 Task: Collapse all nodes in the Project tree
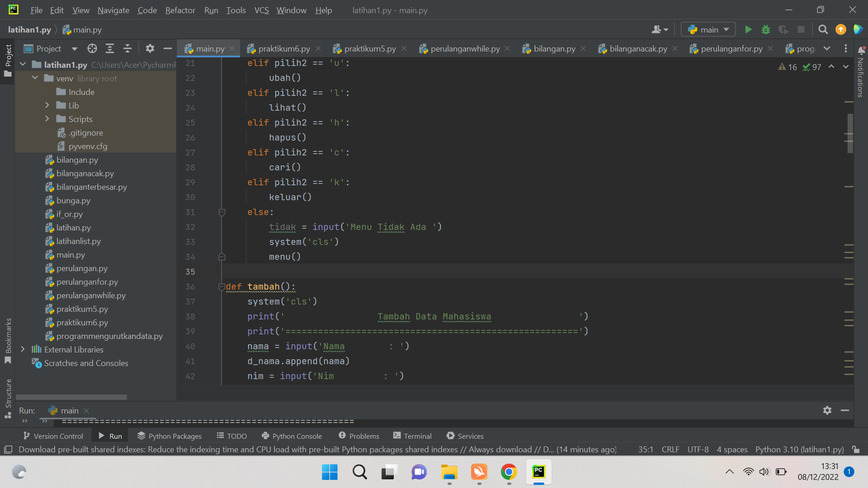coord(127,48)
